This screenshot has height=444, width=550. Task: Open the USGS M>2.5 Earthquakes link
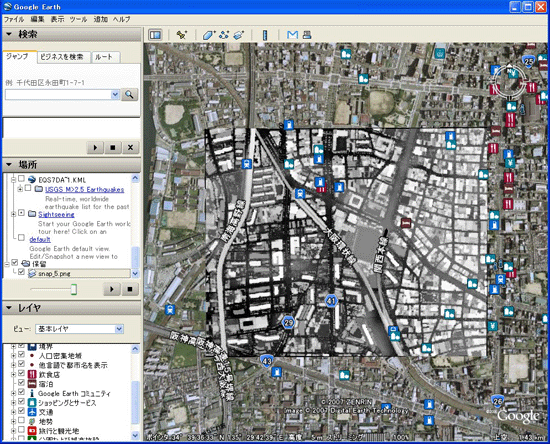click(x=85, y=189)
